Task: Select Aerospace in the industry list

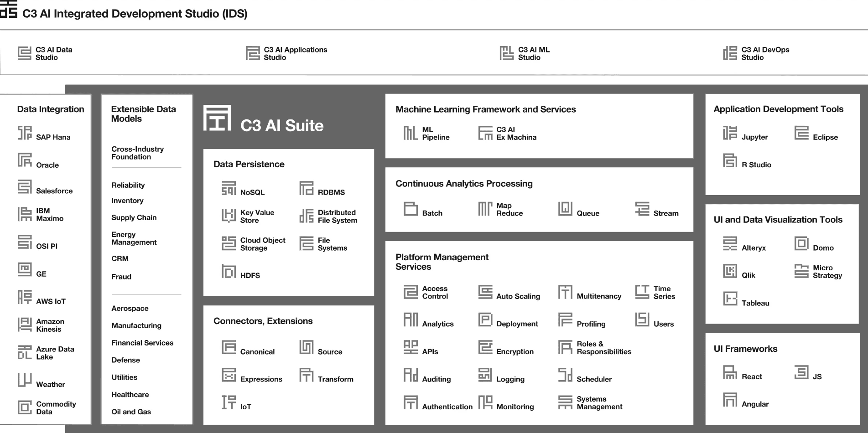Action: pos(130,309)
